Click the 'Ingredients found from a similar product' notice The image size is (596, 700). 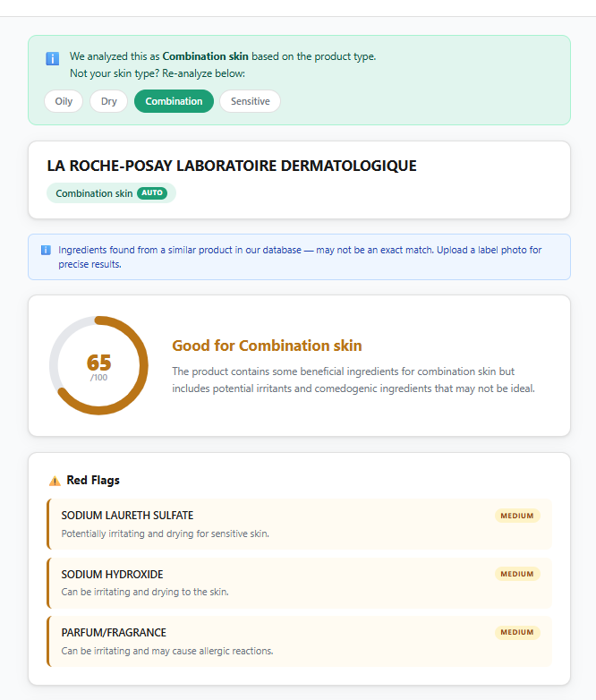300,257
